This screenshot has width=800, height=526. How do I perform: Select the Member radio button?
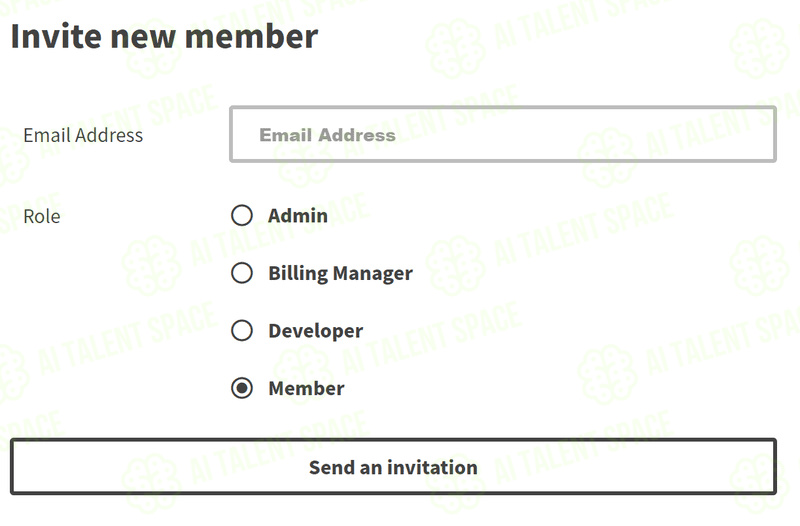pos(242,388)
